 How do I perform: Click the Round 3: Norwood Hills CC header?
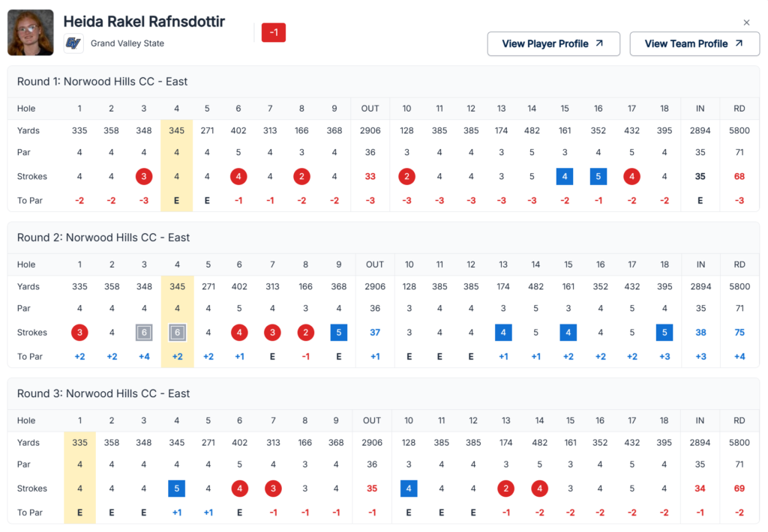pyautogui.click(x=126, y=393)
